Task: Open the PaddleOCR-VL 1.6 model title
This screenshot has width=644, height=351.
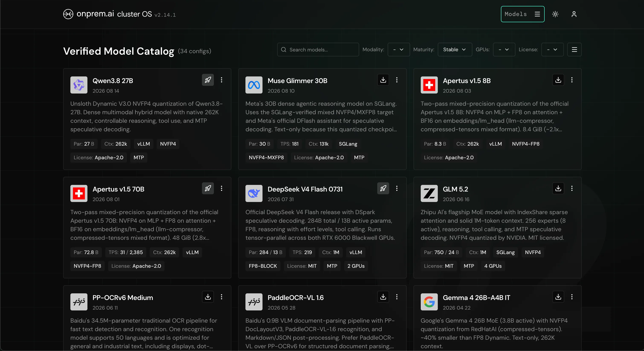Action: point(296,297)
